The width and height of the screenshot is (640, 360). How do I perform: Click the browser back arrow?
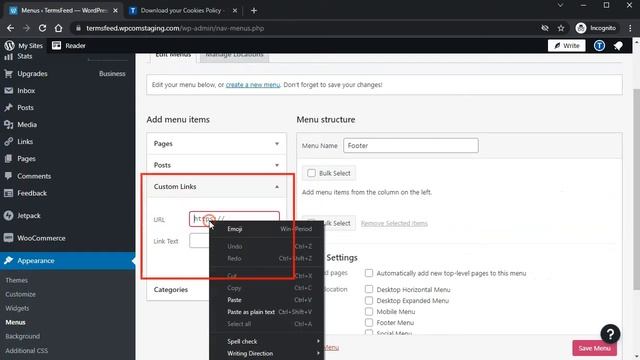[11, 28]
